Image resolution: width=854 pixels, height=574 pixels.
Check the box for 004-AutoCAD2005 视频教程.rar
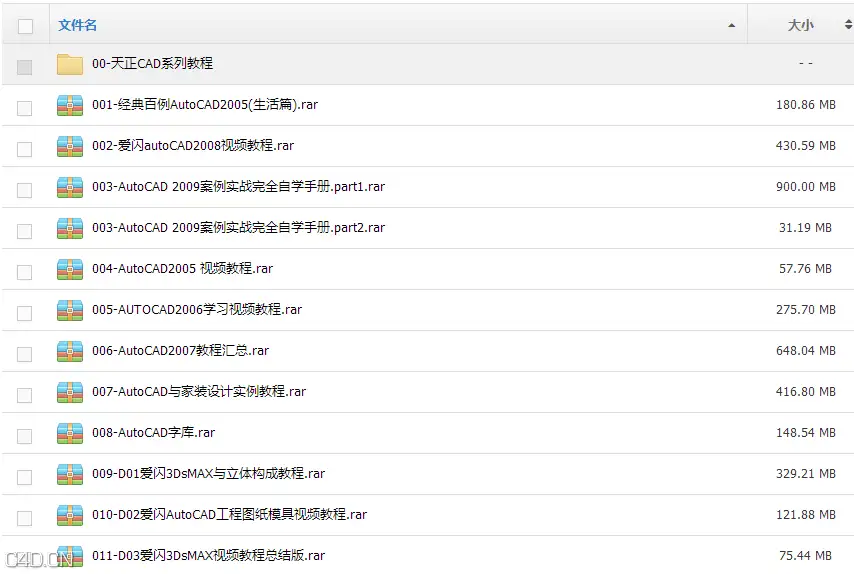point(25,272)
